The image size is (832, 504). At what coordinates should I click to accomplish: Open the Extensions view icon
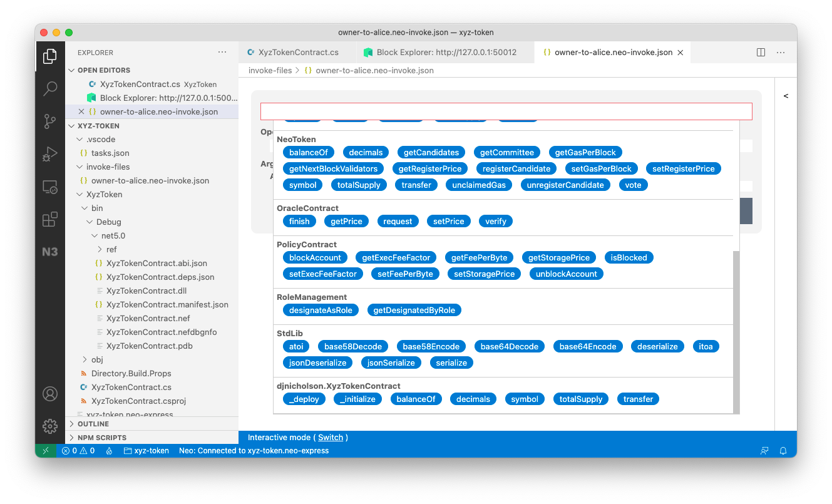click(x=50, y=219)
